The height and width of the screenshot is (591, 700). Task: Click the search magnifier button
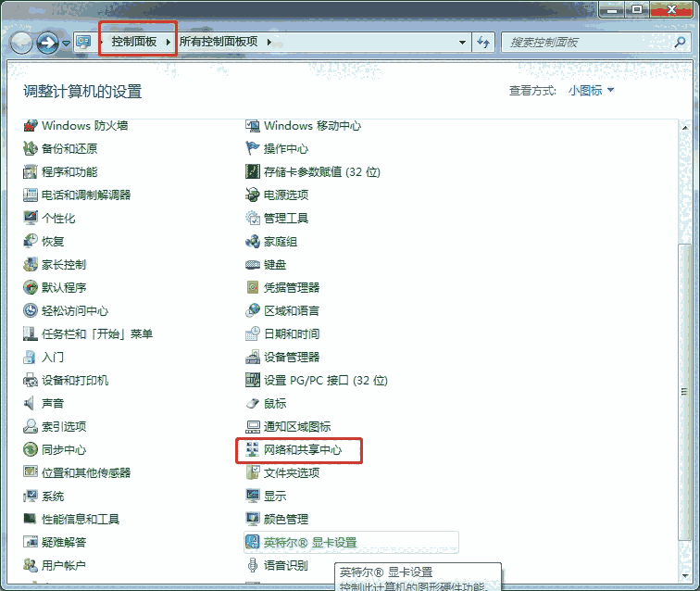click(680, 43)
